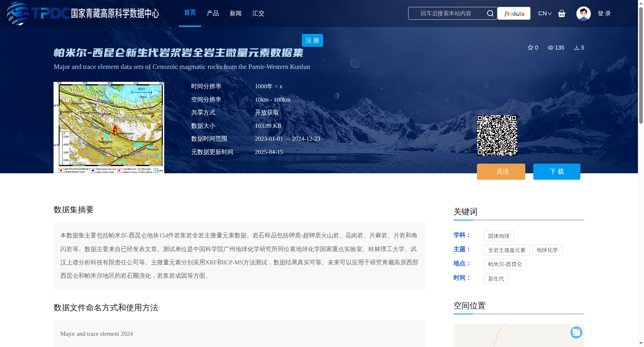Open the CN language dropdown

pos(545,13)
